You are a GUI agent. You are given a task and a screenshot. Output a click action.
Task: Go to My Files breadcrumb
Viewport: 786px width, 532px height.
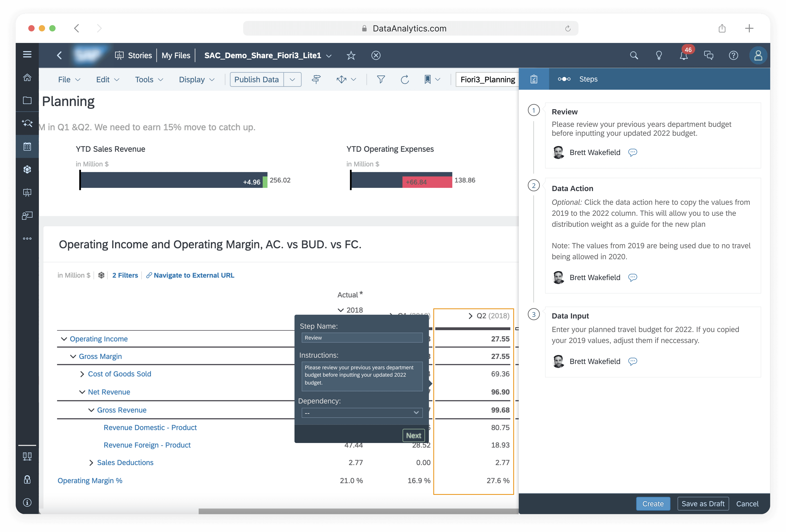point(176,55)
